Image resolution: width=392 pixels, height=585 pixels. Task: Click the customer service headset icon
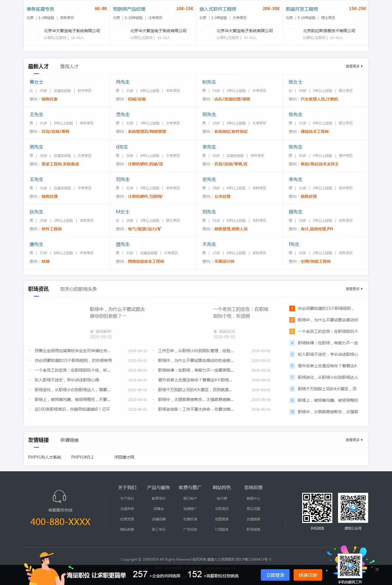point(59,496)
